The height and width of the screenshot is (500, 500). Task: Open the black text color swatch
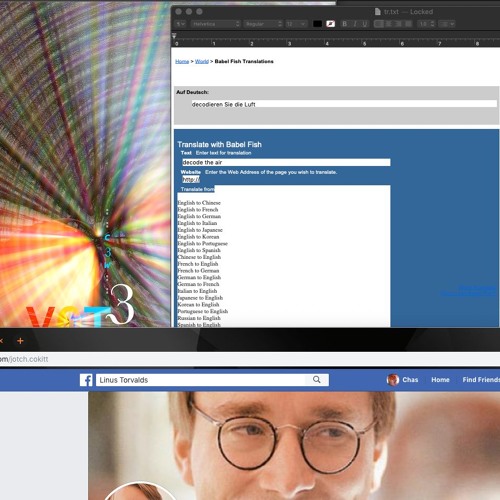[x=317, y=24]
